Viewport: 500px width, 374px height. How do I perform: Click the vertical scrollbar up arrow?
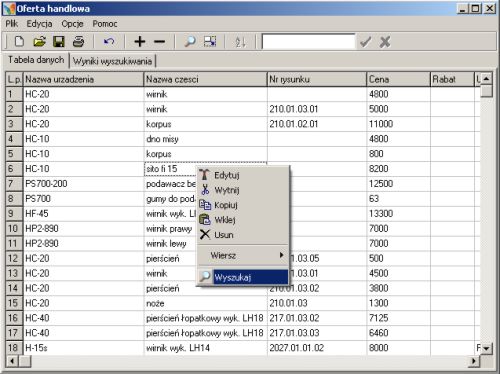486,79
